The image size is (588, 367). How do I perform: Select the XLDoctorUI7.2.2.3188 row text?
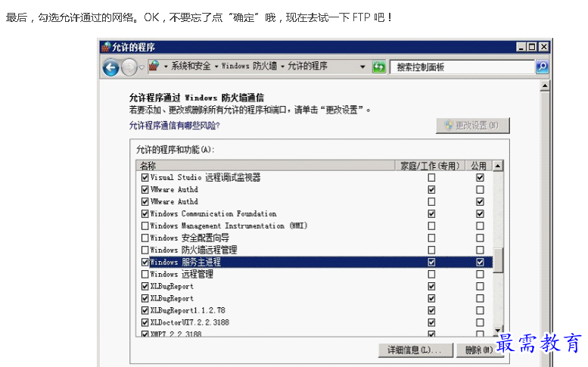(190, 322)
